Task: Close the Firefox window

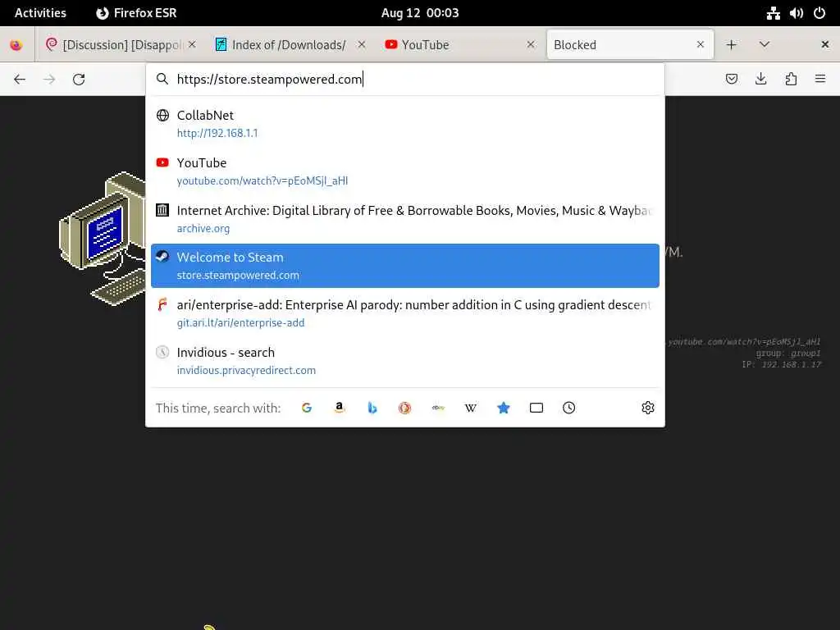Action: click(825, 45)
